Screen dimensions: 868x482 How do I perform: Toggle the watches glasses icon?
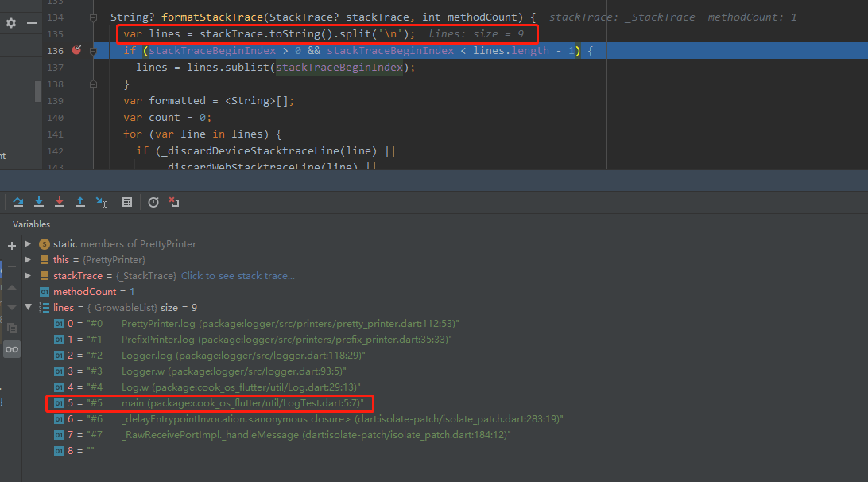tap(11, 348)
